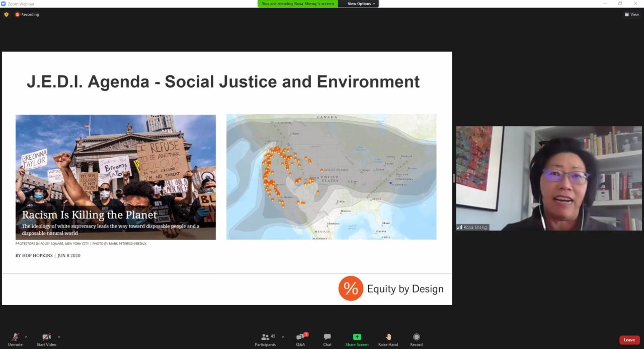The image size is (644, 349).
Task: Open the View layout menu
Action: (631, 15)
